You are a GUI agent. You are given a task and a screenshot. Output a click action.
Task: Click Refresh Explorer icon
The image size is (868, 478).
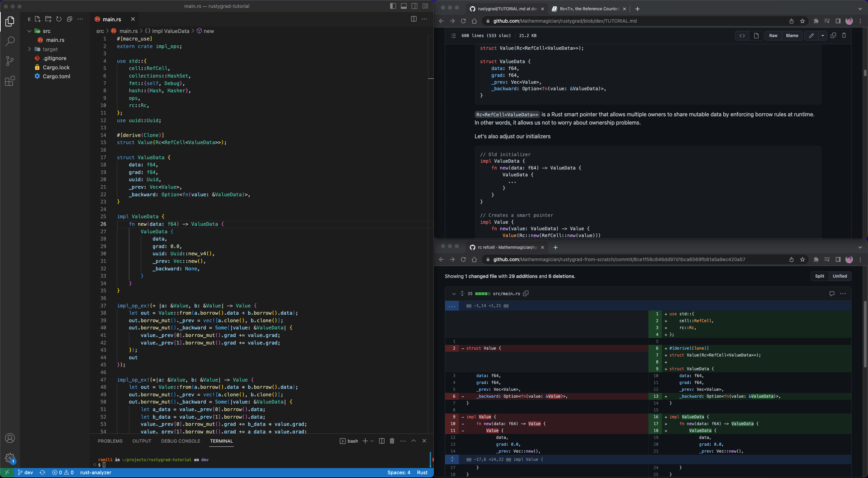[59, 19]
